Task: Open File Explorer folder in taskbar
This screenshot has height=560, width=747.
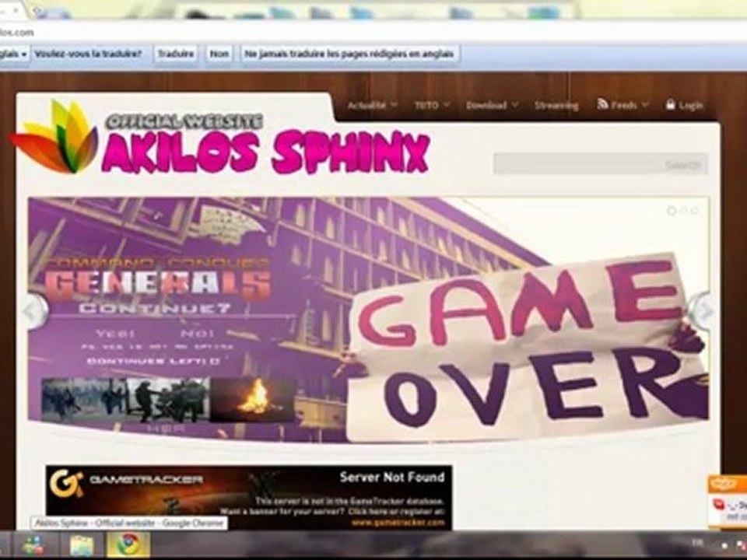Action: [x=82, y=546]
